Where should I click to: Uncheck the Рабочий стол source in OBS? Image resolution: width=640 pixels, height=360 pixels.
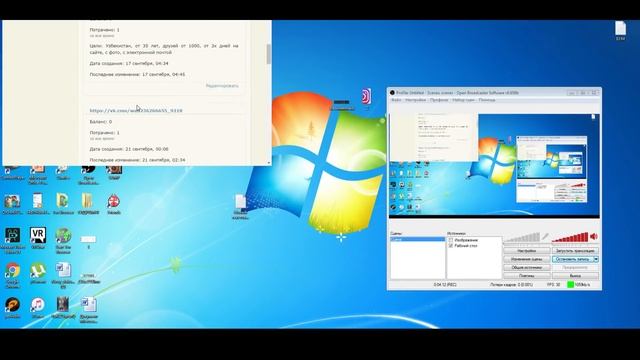tap(451, 246)
